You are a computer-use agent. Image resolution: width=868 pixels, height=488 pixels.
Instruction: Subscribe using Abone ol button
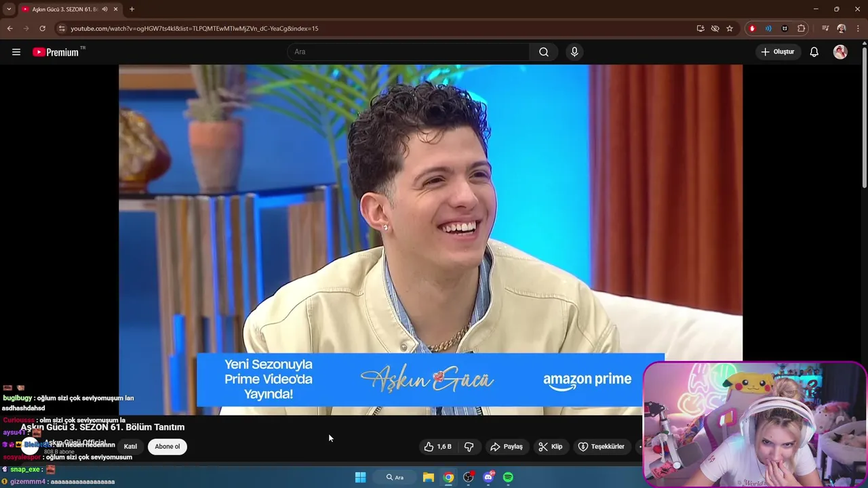167,447
